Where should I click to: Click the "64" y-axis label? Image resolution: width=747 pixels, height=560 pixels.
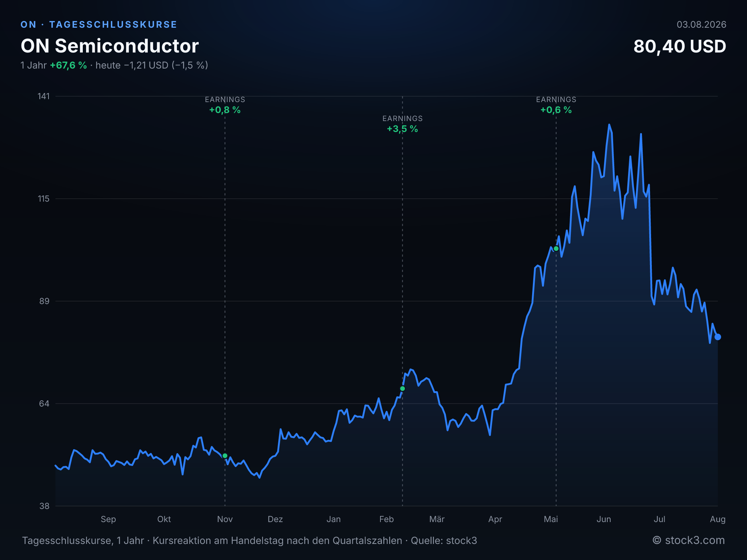(x=44, y=404)
